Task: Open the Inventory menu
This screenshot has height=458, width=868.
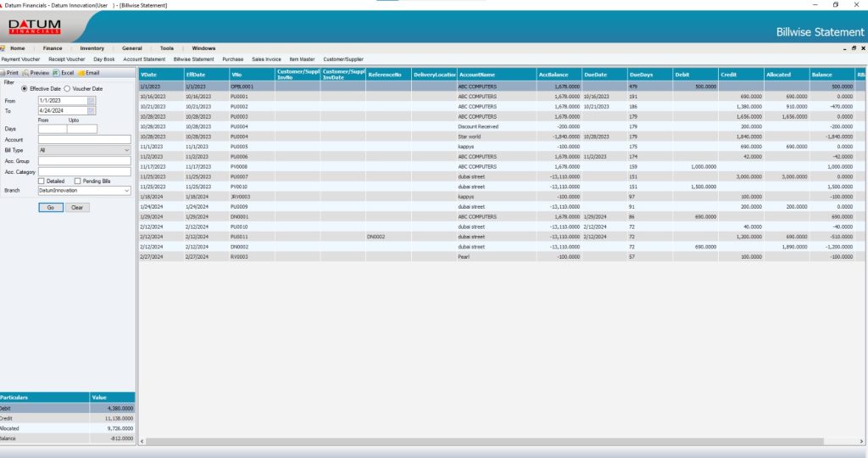Action: tap(92, 48)
